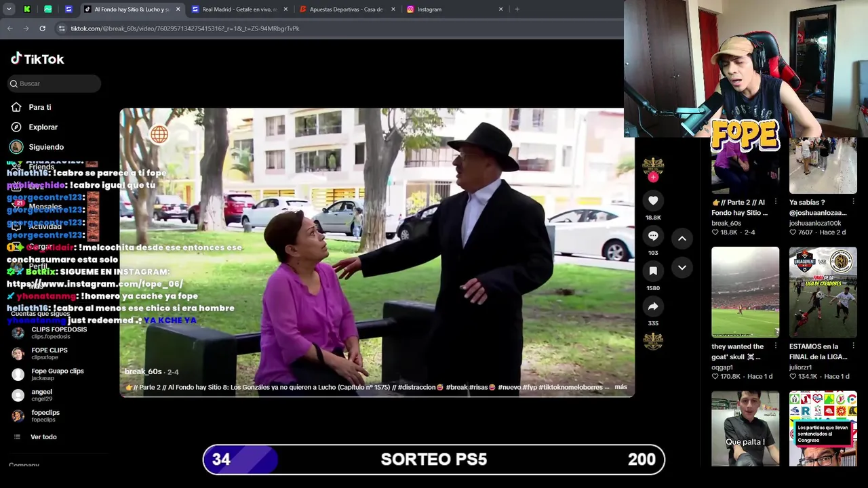Click the Siguiendo avatar icon
This screenshot has height=488, width=868.
(16, 146)
